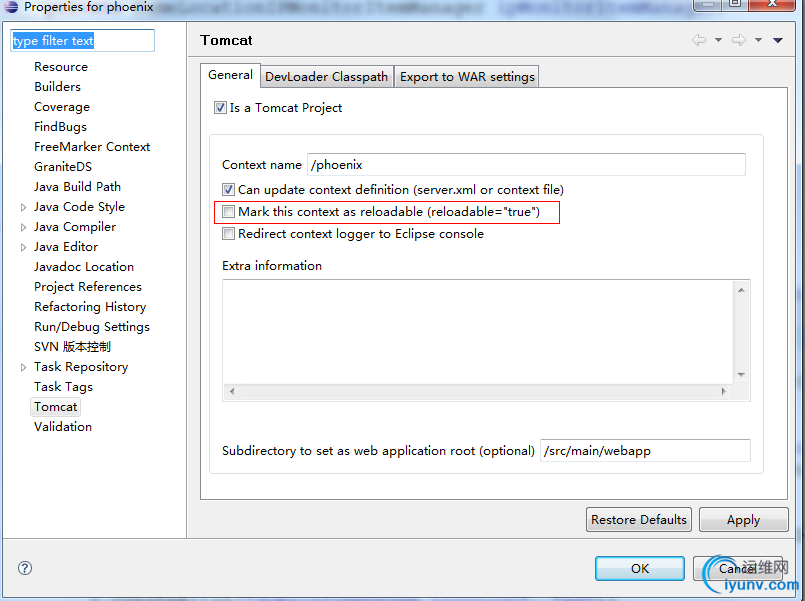The width and height of the screenshot is (805, 601).
Task: Select Java Code Style tree item
Action: pyautogui.click(x=80, y=207)
